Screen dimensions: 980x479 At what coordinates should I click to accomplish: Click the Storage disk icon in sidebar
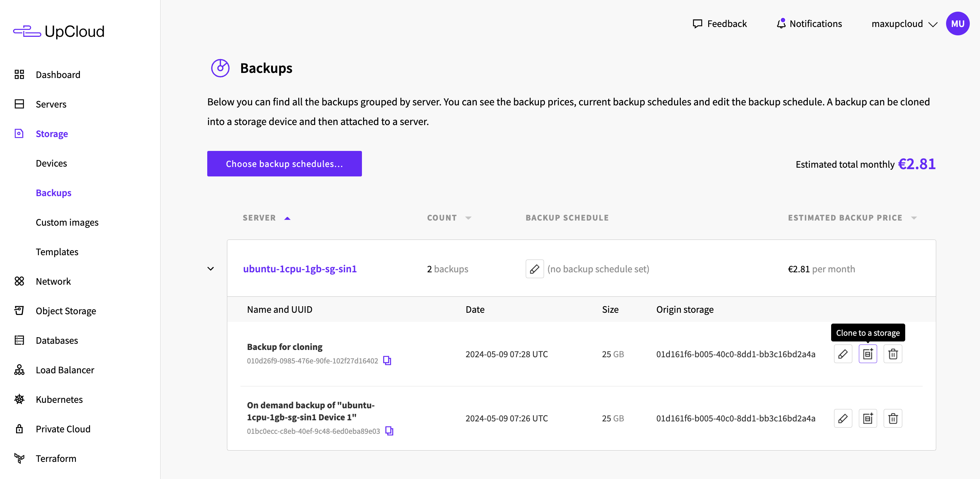pyautogui.click(x=19, y=133)
